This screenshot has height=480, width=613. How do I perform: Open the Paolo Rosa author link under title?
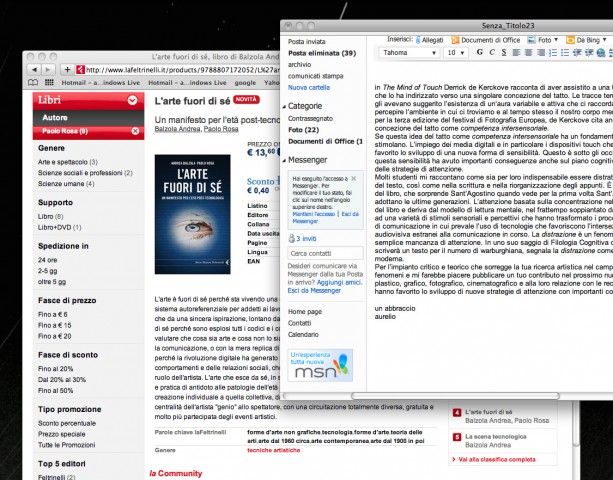(221, 129)
